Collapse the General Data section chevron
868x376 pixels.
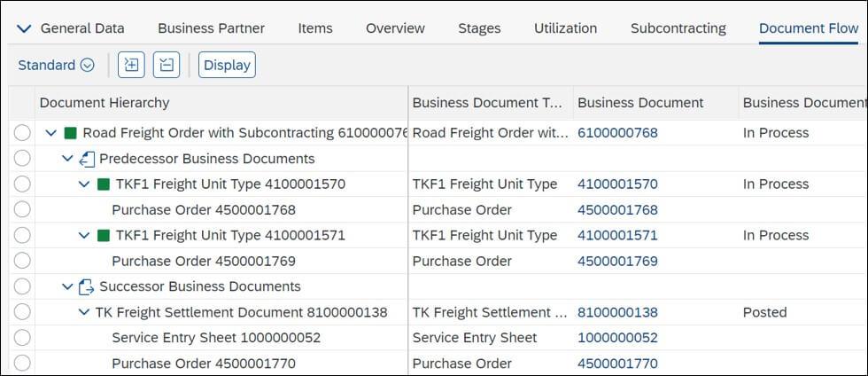[25, 28]
